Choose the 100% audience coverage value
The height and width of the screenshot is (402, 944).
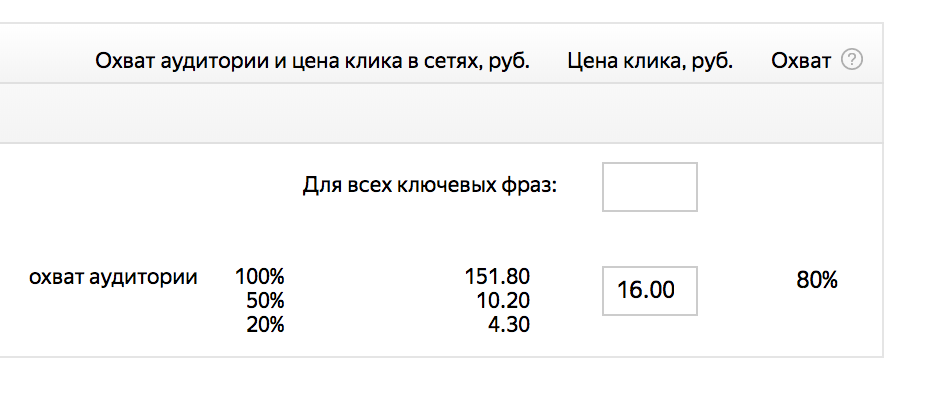(x=259, y=277)
